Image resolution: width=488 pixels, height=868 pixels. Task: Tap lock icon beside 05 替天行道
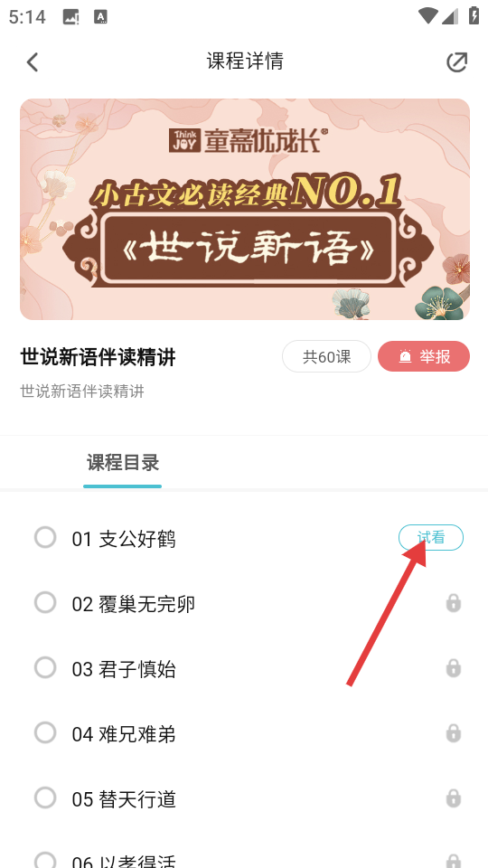coord(453,798)
